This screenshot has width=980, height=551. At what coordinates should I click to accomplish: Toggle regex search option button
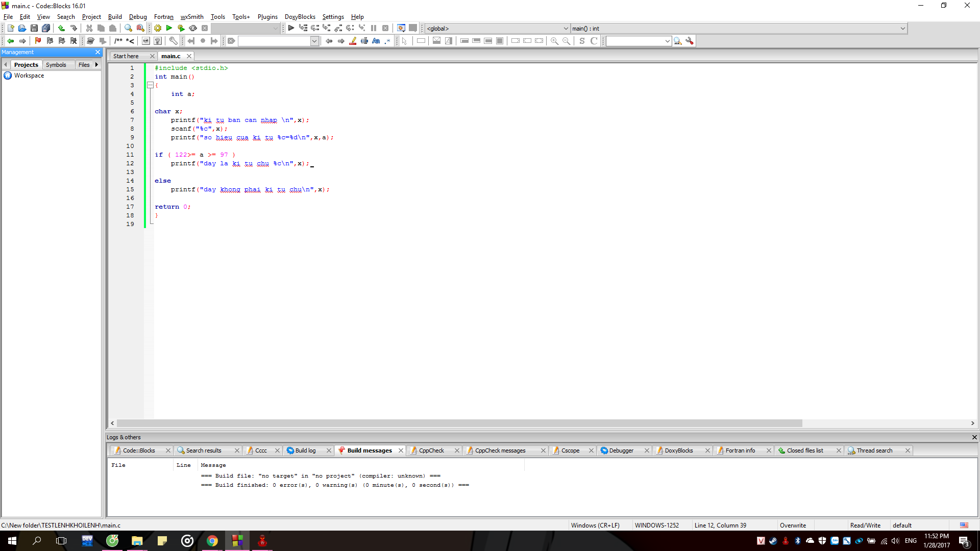click(388, 41)
